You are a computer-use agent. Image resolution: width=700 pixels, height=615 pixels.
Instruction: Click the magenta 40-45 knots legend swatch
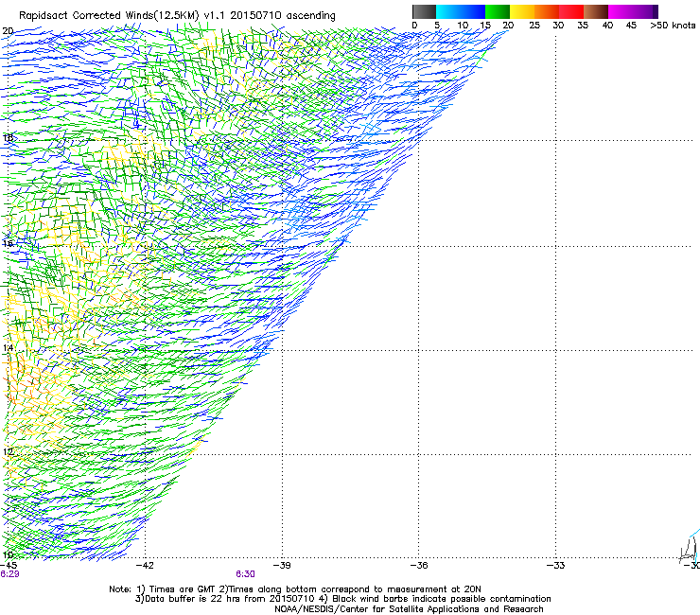[621, 11]
